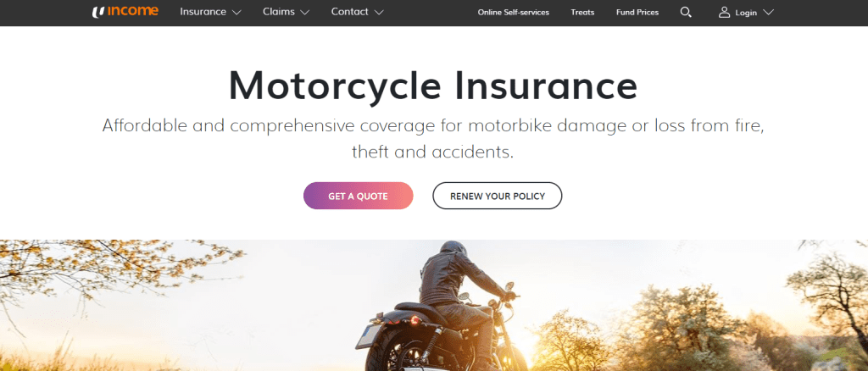
Task: Click the RENEW YOUR POLICY button
Action: click(497, 196)
